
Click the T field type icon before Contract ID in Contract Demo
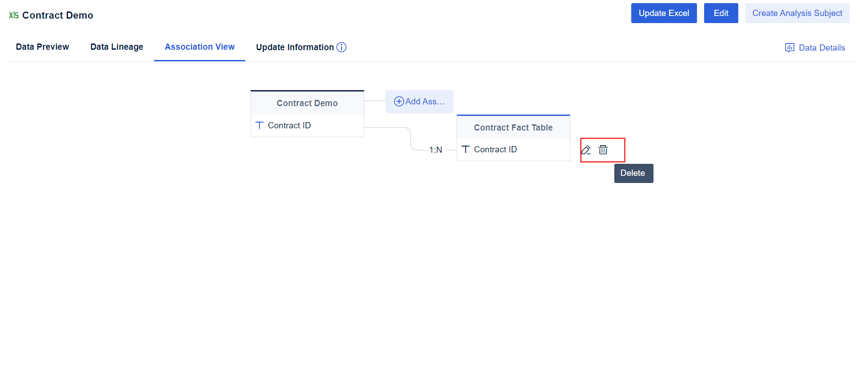[259, 125]
